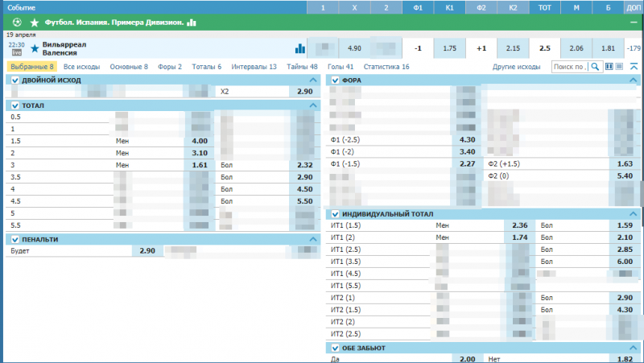The width and height of the screenshot is (644, 363).
Task: Open match statistics bar chart icon
Action: (x=300, y=48)
